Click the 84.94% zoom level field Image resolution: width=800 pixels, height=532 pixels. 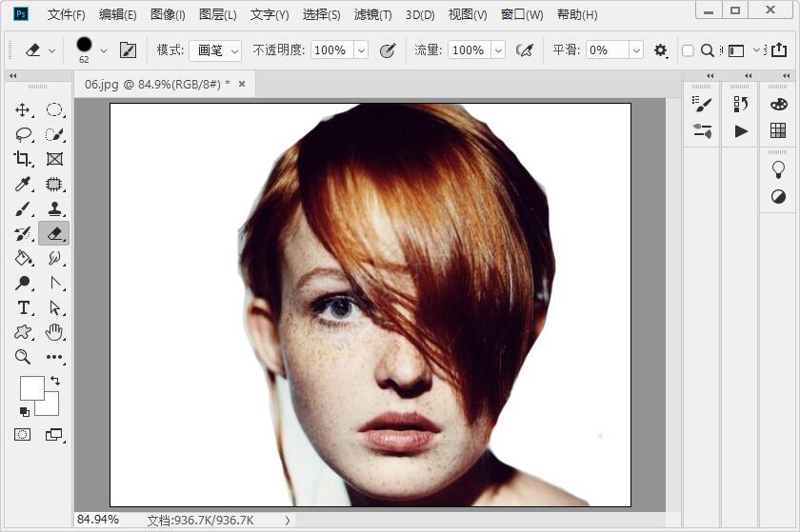pos(98,520)
